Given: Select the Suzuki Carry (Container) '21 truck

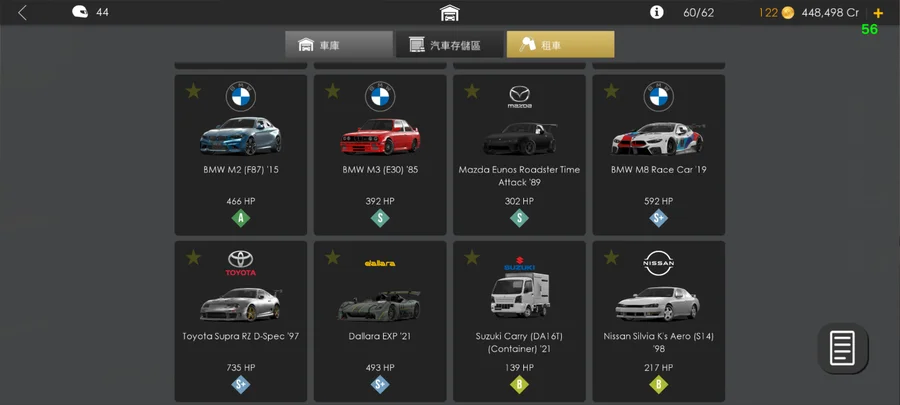Looking at the screenshot, I should point(520,295).
